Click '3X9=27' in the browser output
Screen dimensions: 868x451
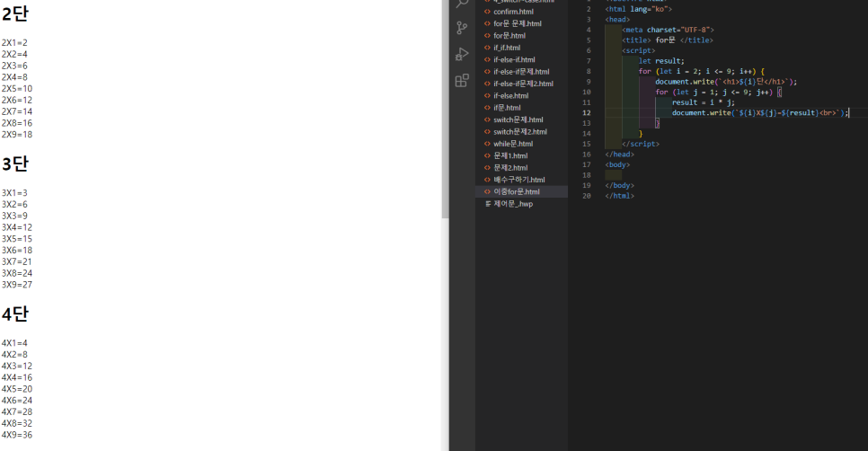click(x=16, y=285)
